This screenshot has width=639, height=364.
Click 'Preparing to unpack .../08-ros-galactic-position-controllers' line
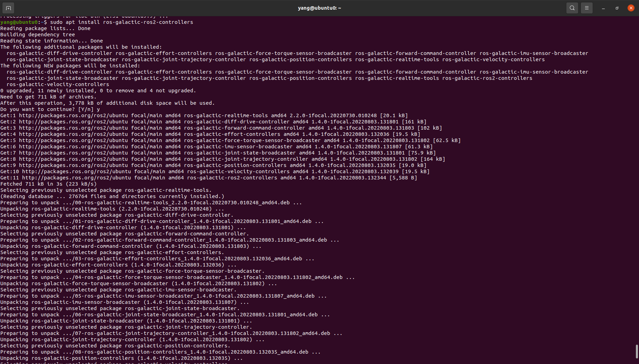(160, 352)
